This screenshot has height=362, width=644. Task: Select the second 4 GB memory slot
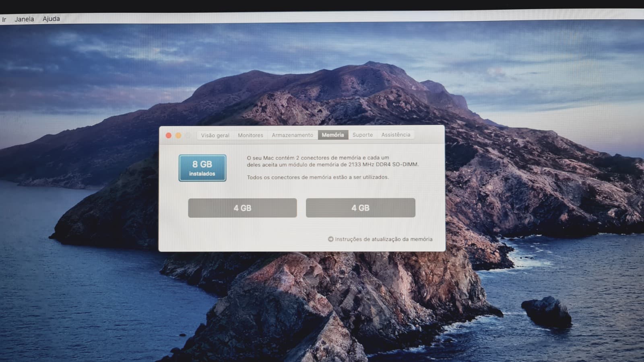[360, 208]
